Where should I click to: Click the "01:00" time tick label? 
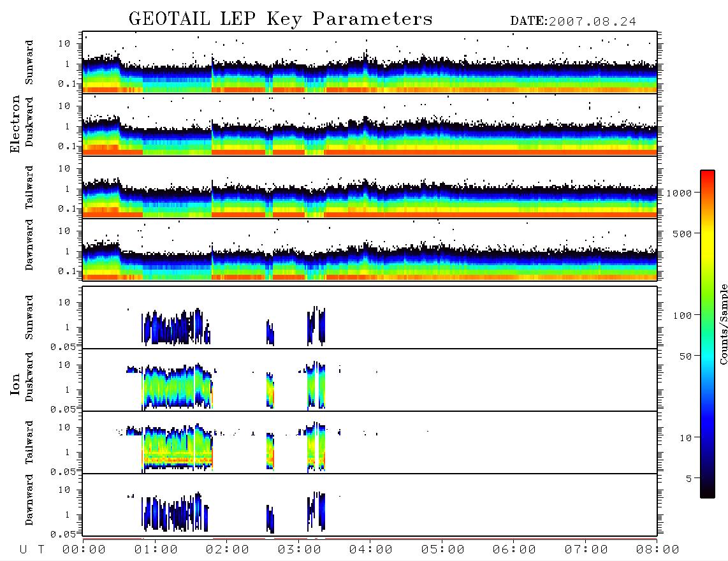point(156,550)
